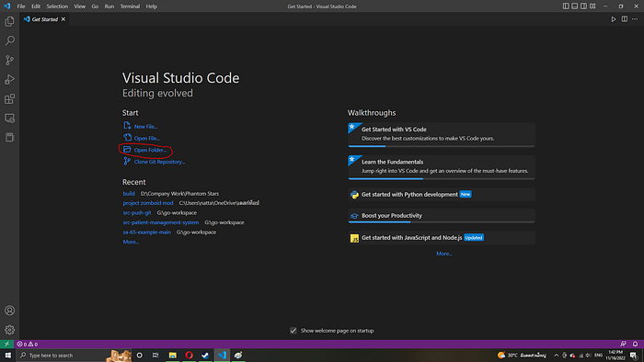Open the Extensions view
The height and width of the screenshot is (362, 644).
pos(9,99)
